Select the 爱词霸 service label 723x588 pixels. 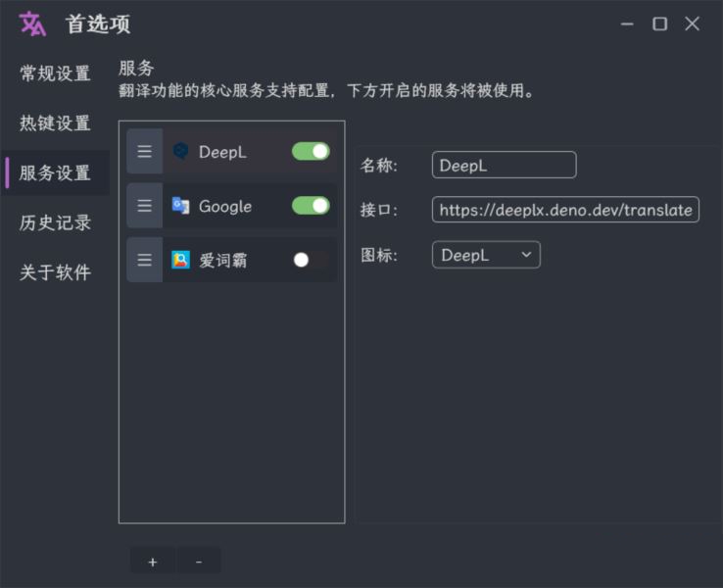pos(223,261)
